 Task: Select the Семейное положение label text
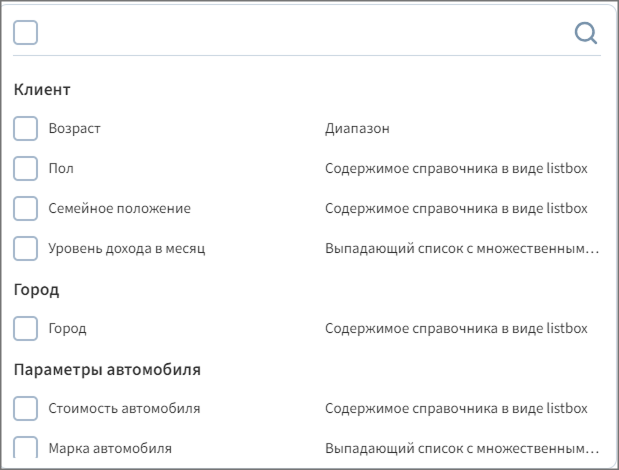pyautogui.click(x=119, y=209)
